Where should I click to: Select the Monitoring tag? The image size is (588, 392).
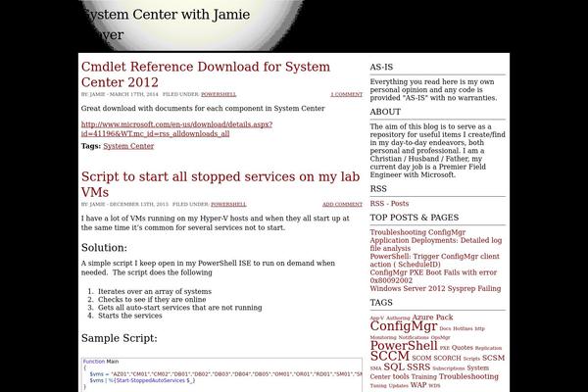[383, 337]
